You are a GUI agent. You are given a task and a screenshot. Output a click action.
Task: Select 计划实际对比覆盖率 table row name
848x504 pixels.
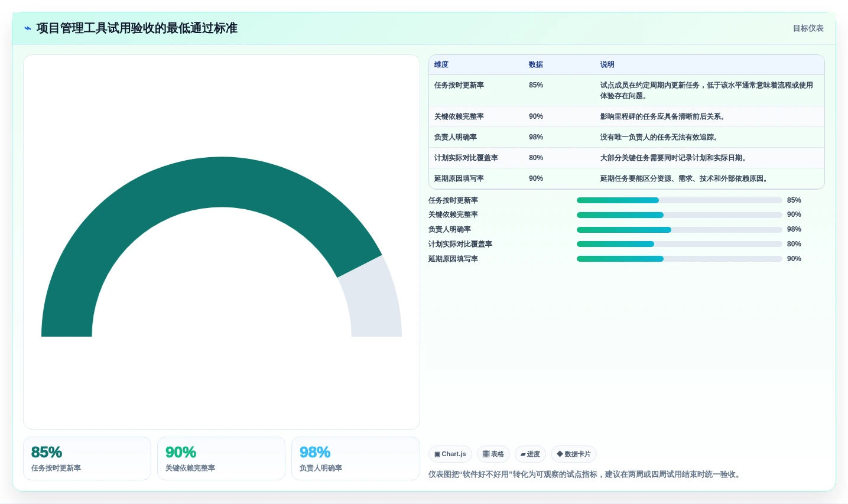point(466,158)
